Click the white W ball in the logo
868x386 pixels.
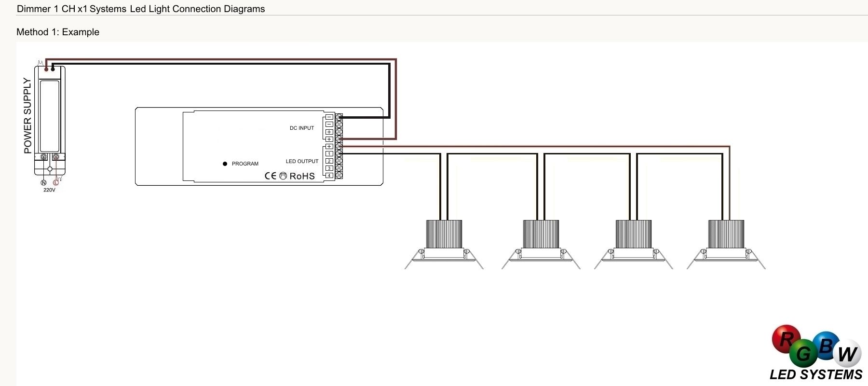(x=847, y=354)
